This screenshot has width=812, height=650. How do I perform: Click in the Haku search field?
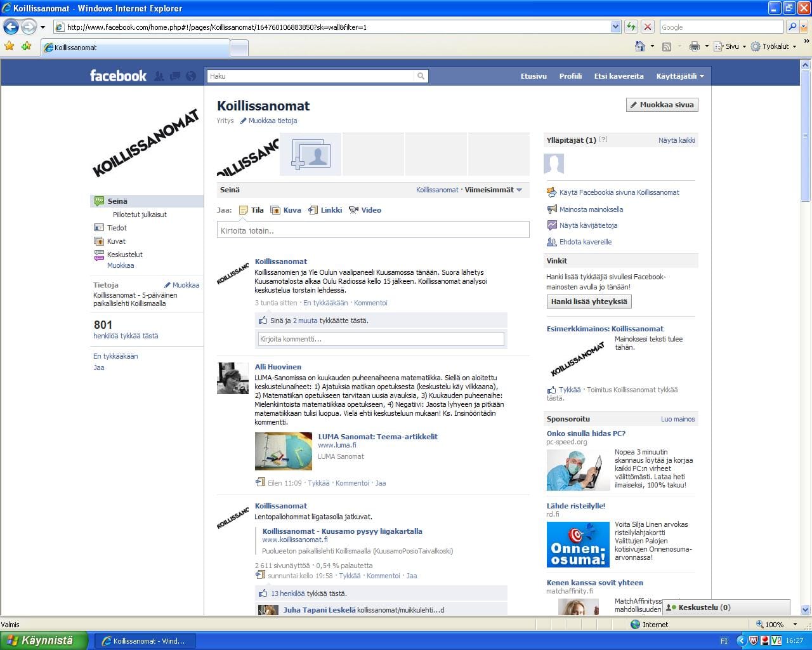point(311,76)
